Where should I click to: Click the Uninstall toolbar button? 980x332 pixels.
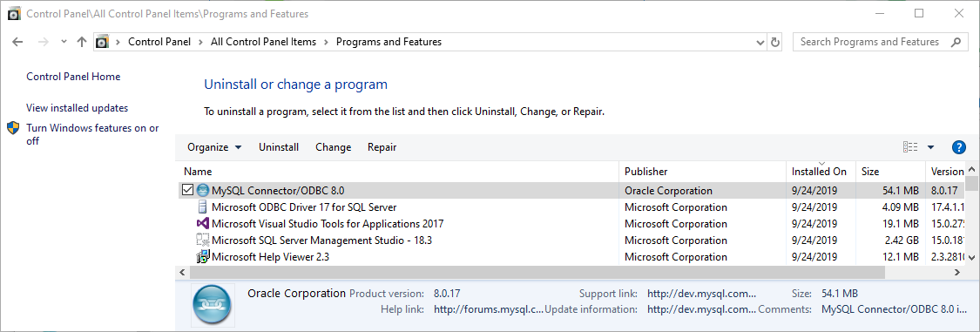(279, 147)
